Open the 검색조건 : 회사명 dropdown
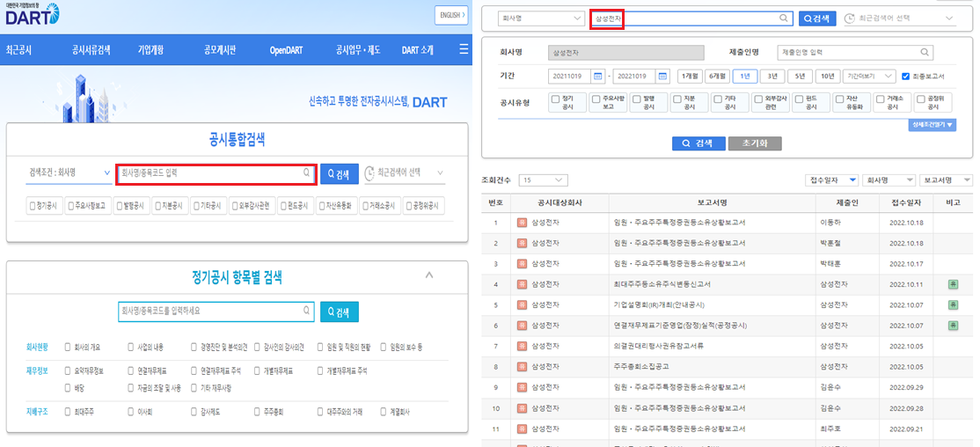980x447 pixels. pos(68,173)
